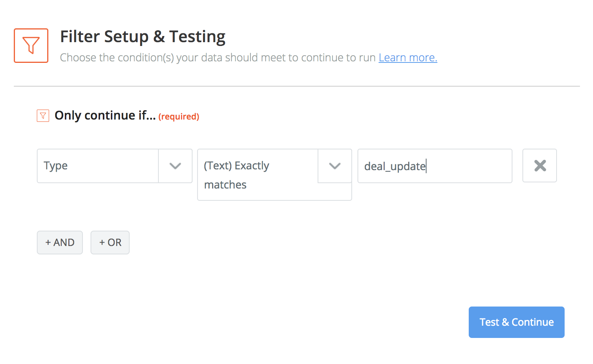Click the blue 'Test & Continue' button

pos(517,322)
